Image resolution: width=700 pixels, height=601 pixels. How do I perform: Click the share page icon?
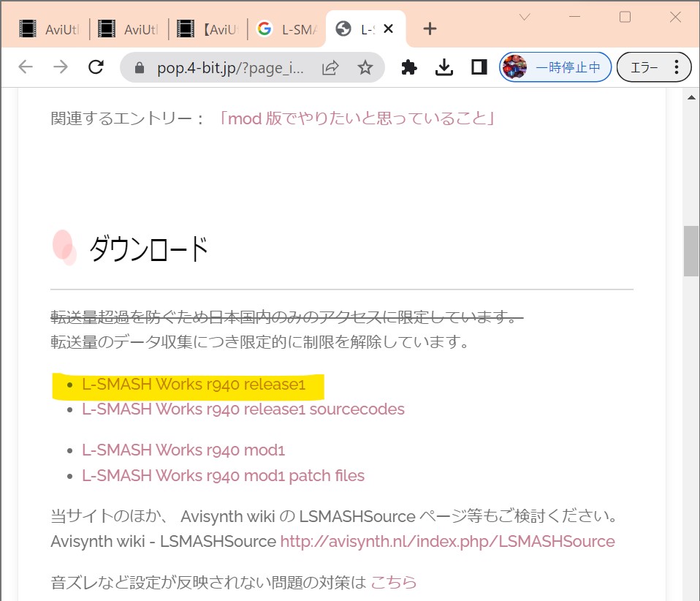[x=330, y=67]
